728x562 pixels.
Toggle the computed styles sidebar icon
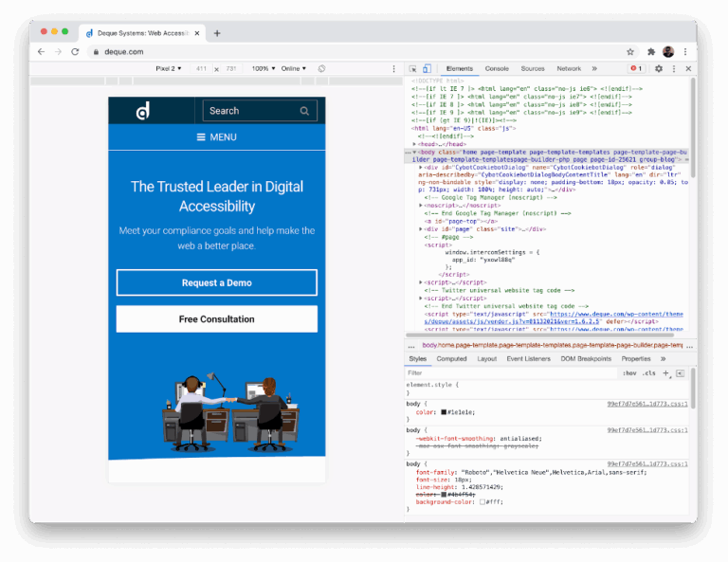(x=681, y=373)
